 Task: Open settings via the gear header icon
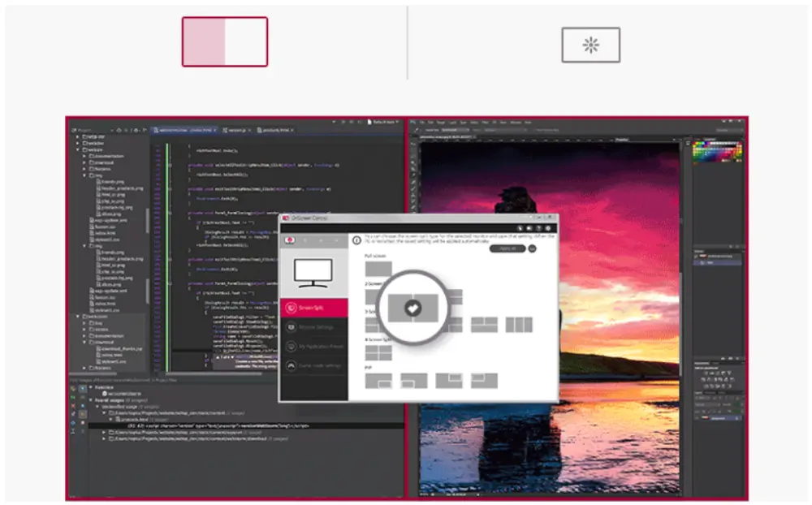548,228
